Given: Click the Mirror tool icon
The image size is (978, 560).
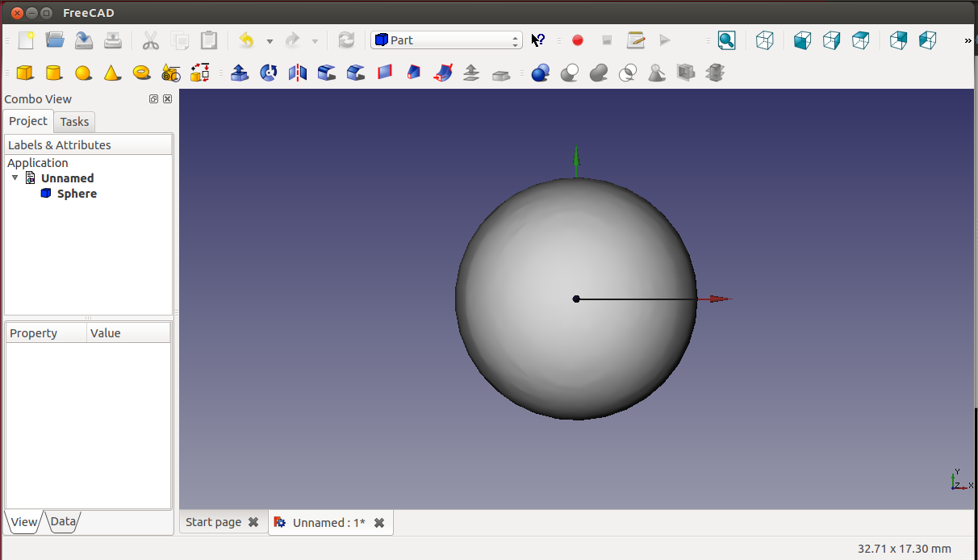Looking at the screenshot, I should [x=298, y=73].
